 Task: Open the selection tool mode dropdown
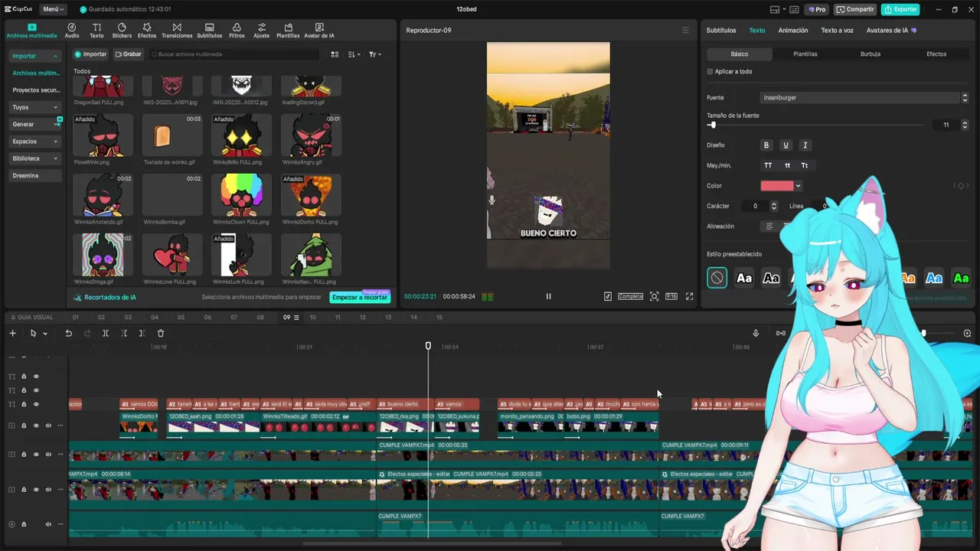click(x=45, y=334)
